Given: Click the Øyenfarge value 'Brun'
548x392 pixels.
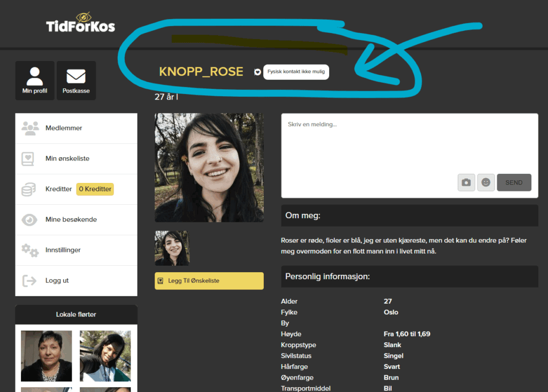Looking at the screenshot, I should 391,378.
